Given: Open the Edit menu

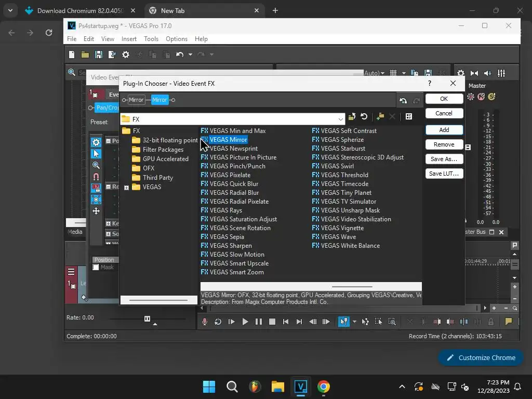Looking at the screenshot, I should tap(88, 38).
